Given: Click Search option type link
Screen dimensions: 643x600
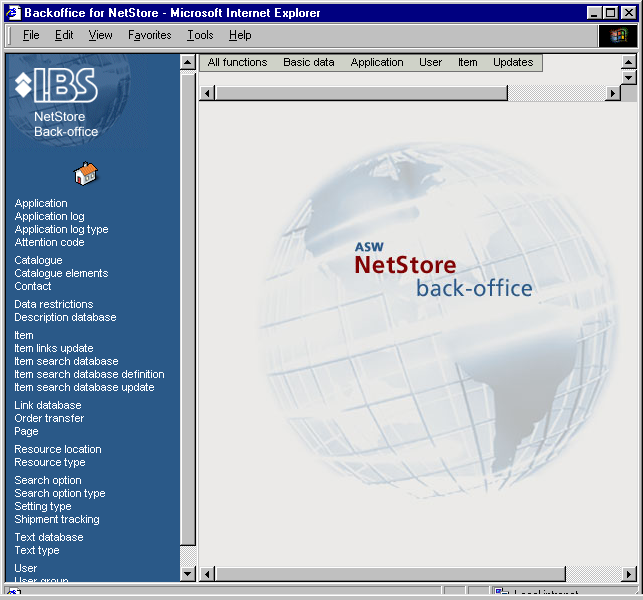Looking at the screenshot, I should pos(60,493).
